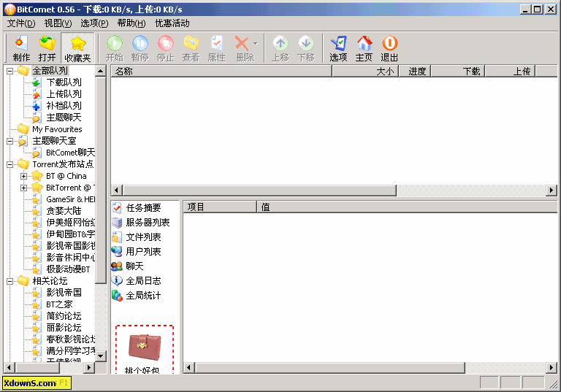Sort task list by 下载 column
This screenshot has width=561, height=392.
click(x=458, y=72)
